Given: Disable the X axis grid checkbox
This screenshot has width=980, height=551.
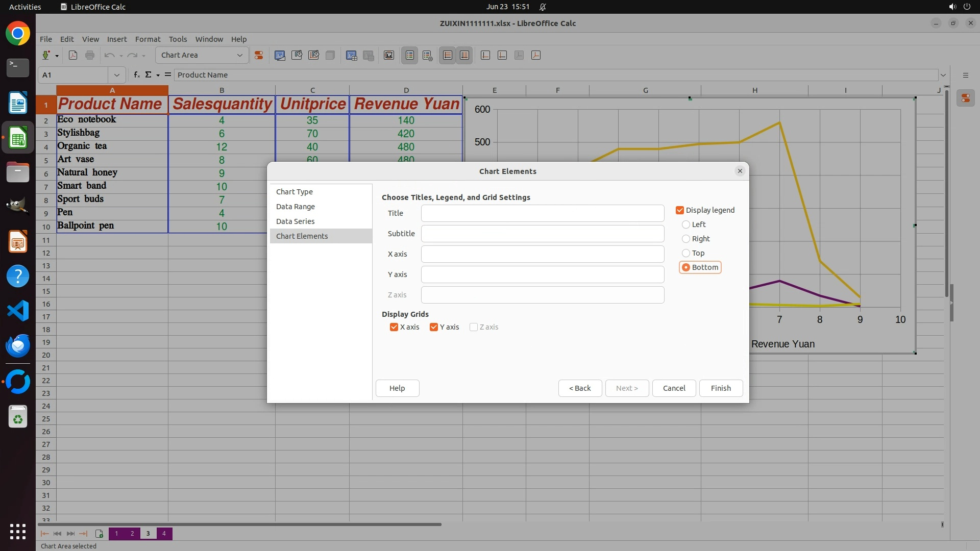Looking at the screenshot, I should [x=394, y=327].
